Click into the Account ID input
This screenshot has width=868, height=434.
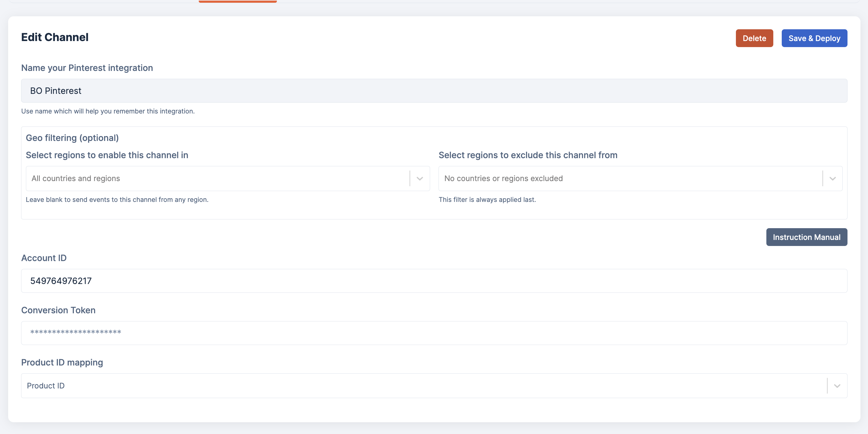[x=434, y=281]
